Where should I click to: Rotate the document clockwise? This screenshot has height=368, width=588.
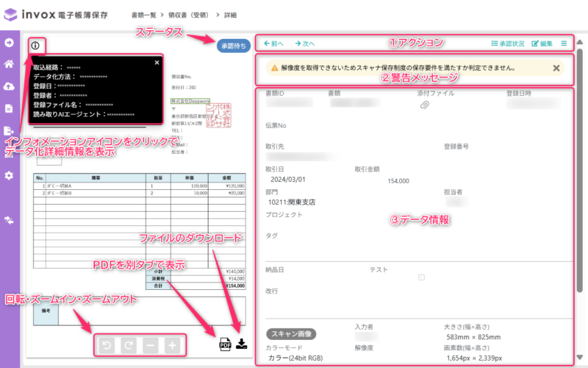(128, 344)
